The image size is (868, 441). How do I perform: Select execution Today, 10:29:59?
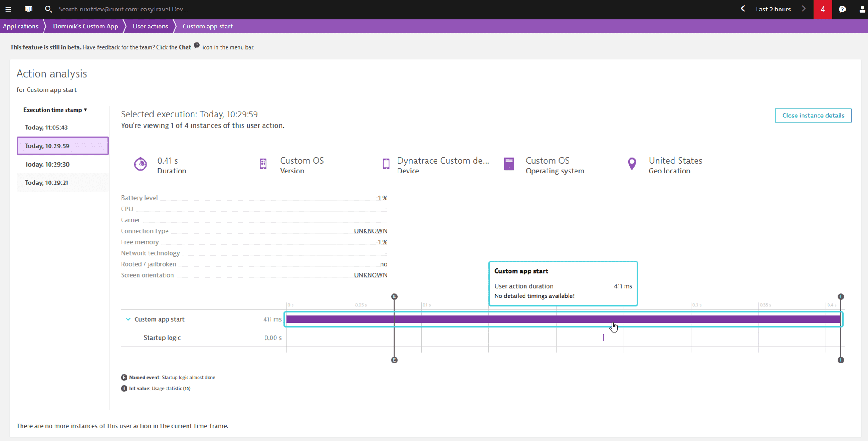click(63, 146)
